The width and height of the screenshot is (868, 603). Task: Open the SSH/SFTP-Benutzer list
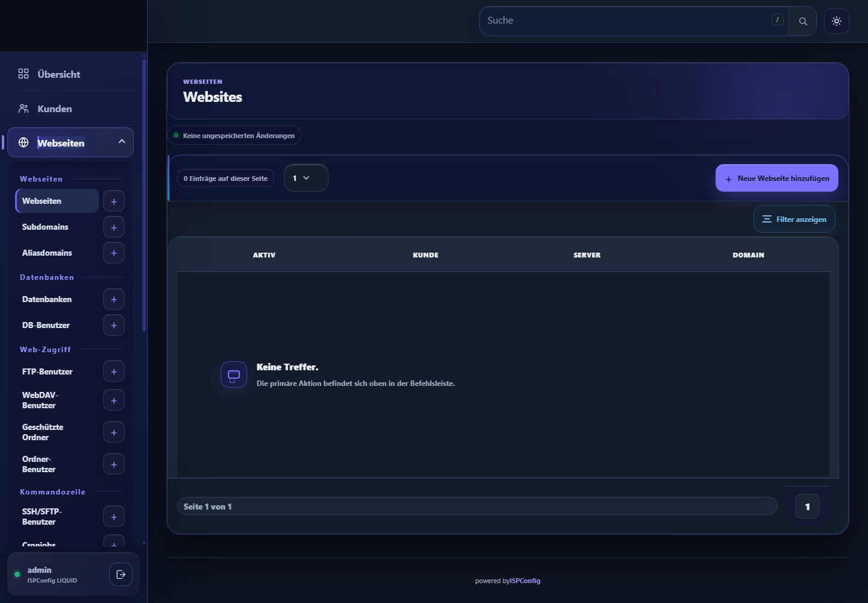(57, 517)
